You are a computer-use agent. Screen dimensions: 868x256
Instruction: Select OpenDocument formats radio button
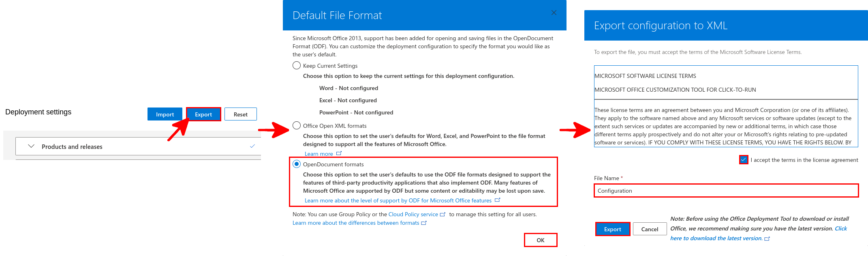(x=297, y=164)
